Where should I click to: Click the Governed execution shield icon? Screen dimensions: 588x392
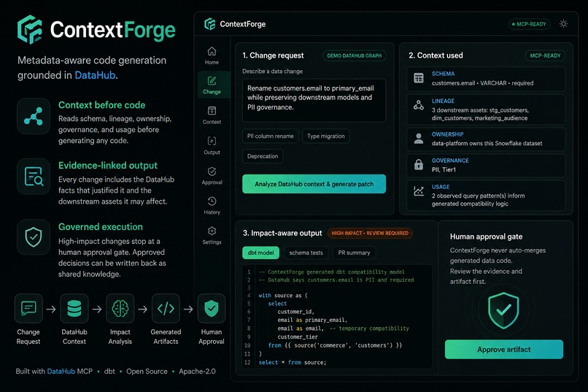pyautogui.click(x=34, y=237)
